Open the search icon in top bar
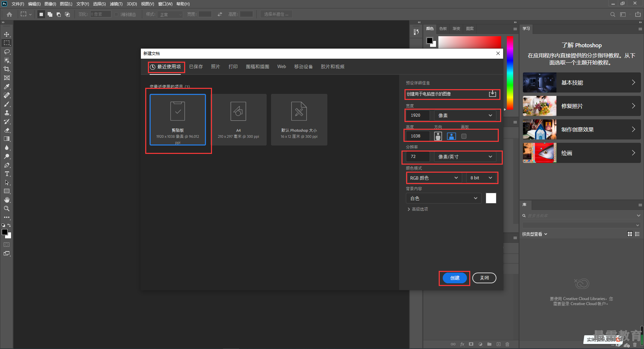Image resolution: width=644 pixels, height=349 pixels. (x=613, y=14)
